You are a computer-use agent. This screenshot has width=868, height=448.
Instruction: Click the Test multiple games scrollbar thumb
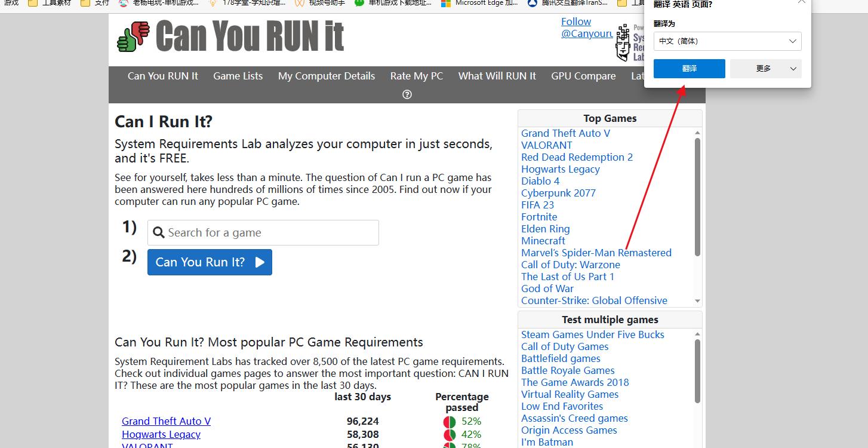pos(697,371)
